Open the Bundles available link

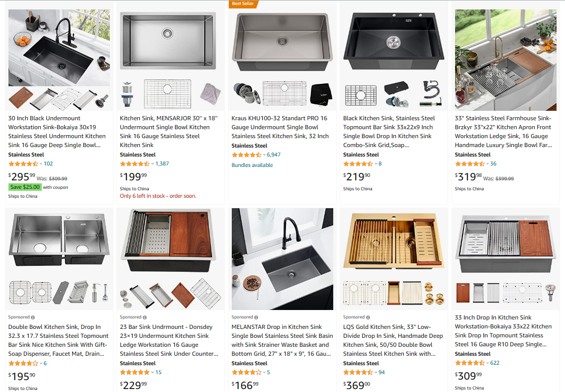[x=252, y=165]
